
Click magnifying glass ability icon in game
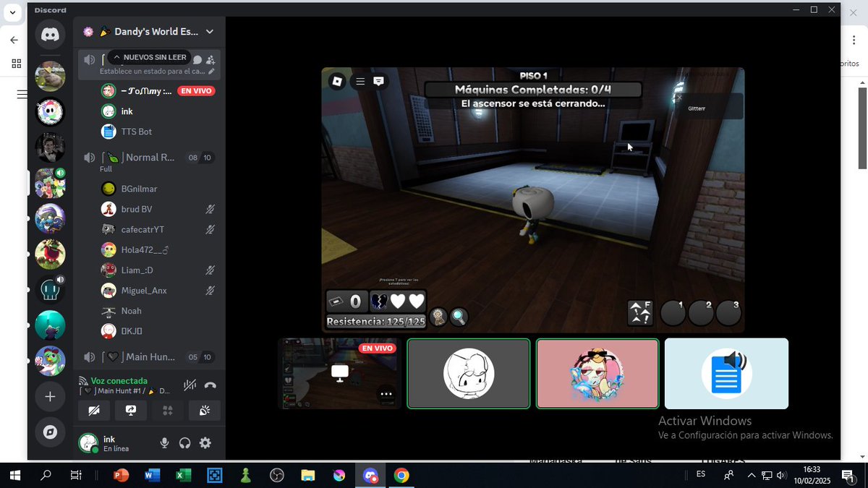[x=459, y=317]
